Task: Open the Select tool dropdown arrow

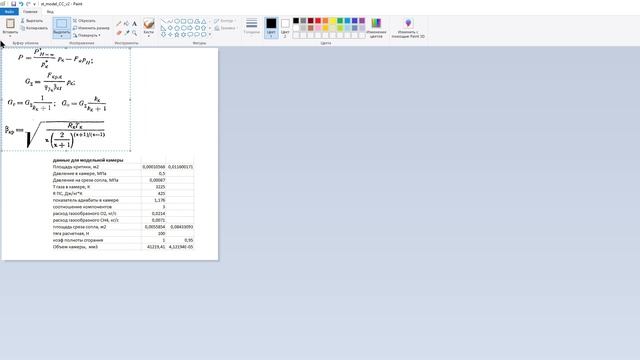Action: click(62, 36)
